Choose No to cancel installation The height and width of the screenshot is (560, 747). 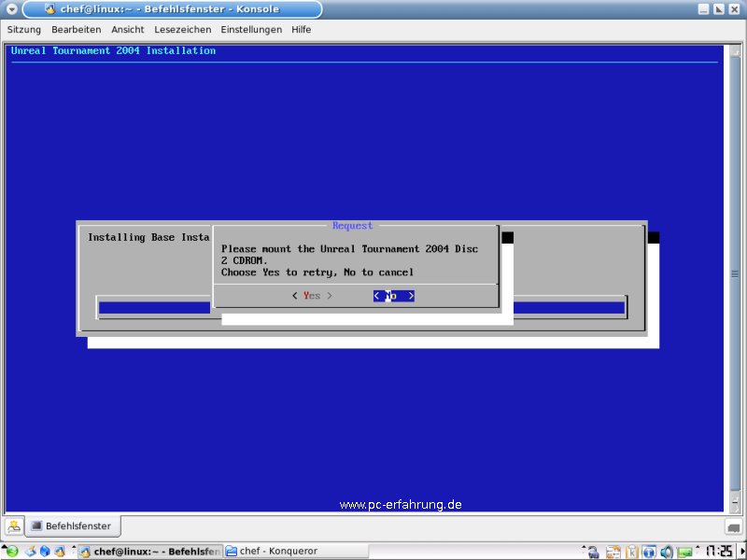point(393,296)
